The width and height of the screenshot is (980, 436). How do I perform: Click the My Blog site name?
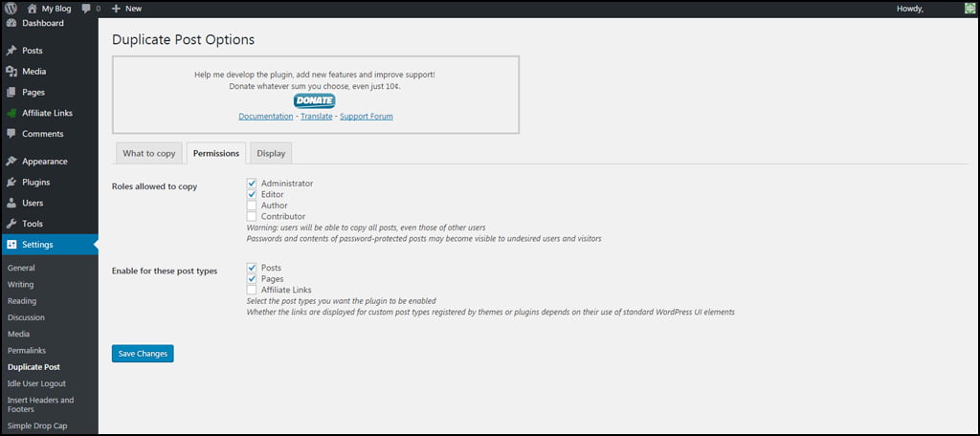tap(56, 9)
